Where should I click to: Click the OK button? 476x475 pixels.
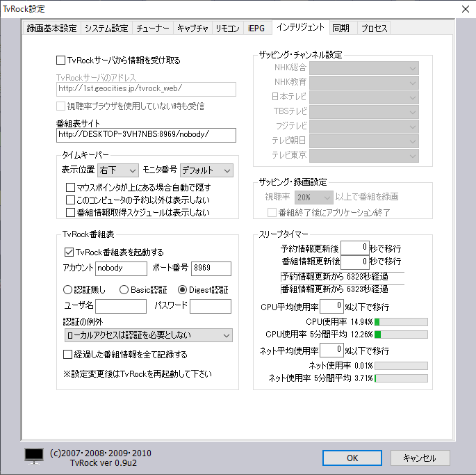352,458
